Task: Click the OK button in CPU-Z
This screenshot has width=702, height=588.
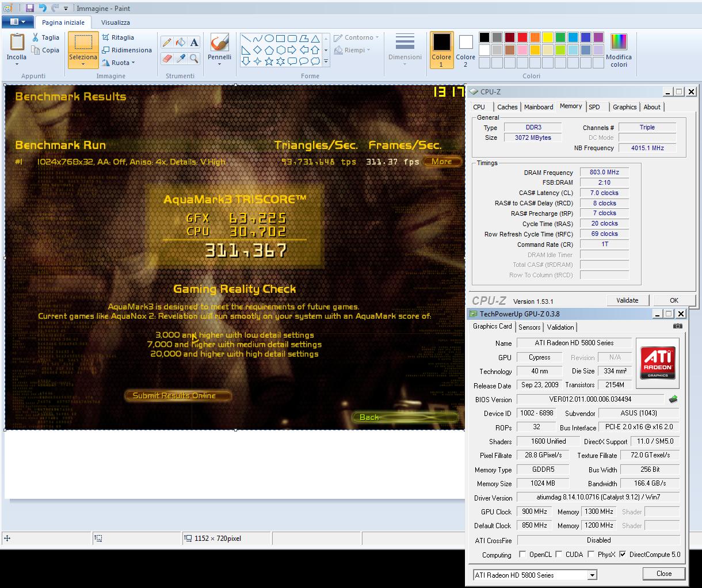Action: (674, 300)
